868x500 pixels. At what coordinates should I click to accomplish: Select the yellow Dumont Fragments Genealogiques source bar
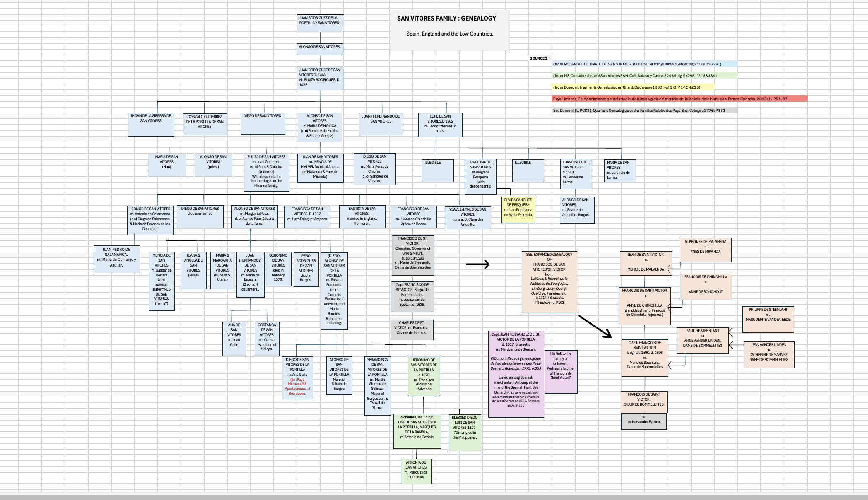point(633,87)
